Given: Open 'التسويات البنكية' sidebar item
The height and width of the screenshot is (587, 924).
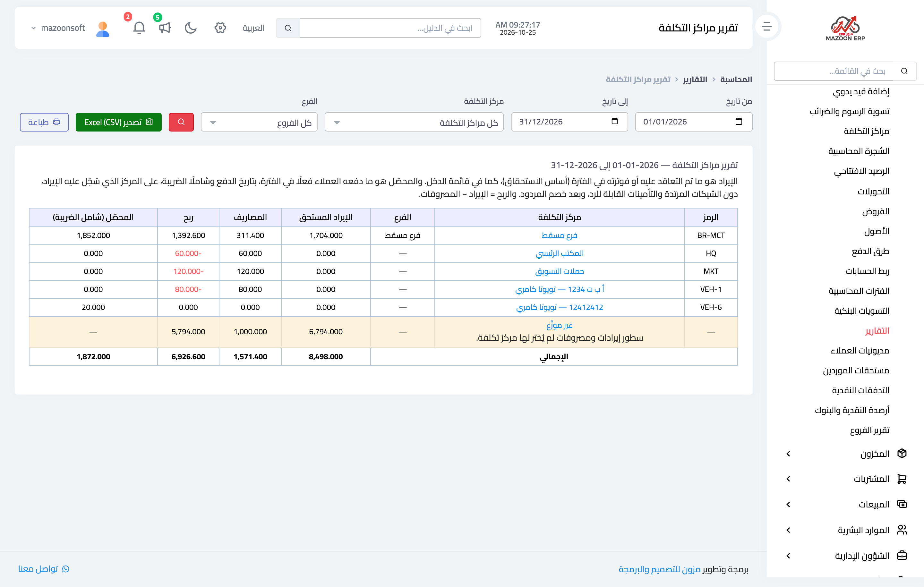Looking at the screenshot, I should click(x=861, y=311).
